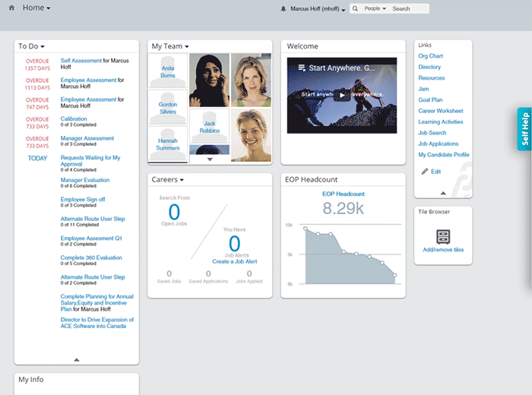Open the Goal Plan link

pyautogui.click(x=430, y=100)
